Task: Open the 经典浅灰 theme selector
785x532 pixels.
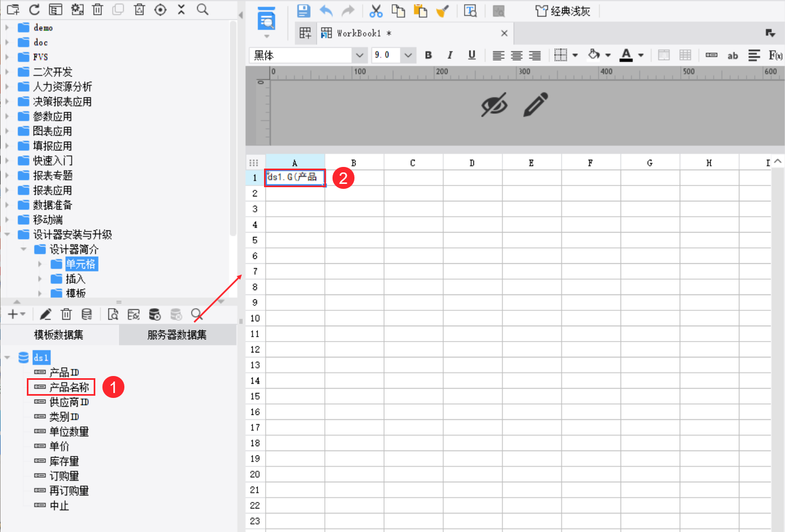Action: pos(563,11)
